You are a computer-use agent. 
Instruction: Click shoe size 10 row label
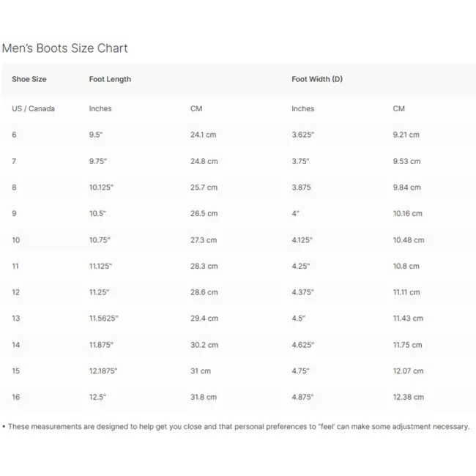point(16,240)
